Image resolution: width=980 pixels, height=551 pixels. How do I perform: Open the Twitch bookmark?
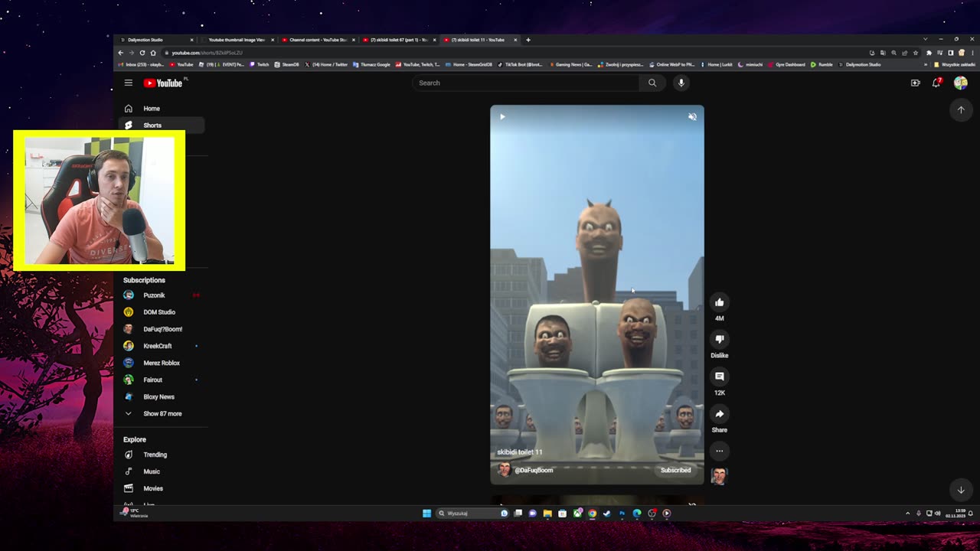[x=260, y=64]
